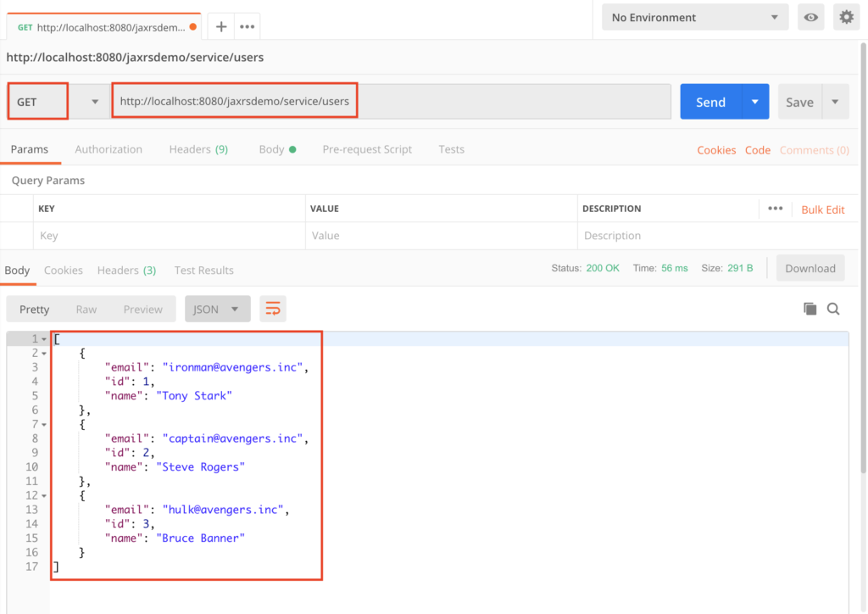Image resolution: width=868 pixels, height=614 pixels.
Task: Open the No Environment dropdown
Action: click(693, 17)
